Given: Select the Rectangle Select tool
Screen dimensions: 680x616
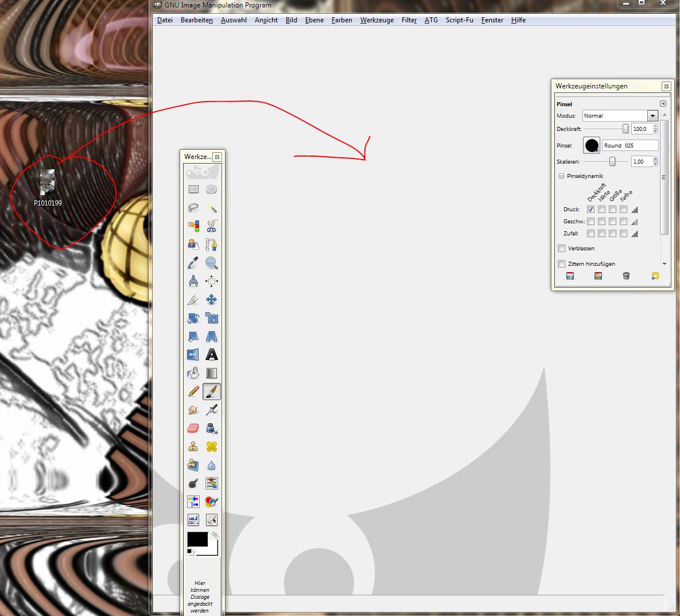Looking at the screenshot, I should 193,189.
